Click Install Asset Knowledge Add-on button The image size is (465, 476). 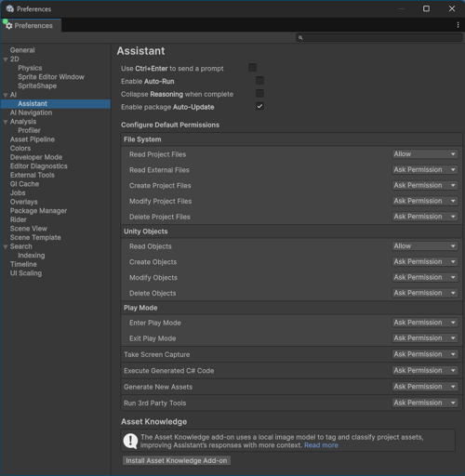[177, 460]
